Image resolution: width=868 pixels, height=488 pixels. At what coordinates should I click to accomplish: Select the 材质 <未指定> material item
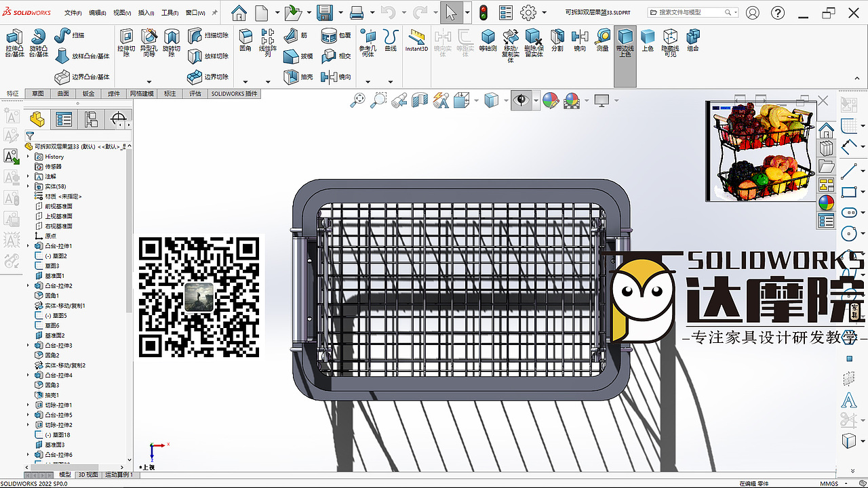click(58, 197)
